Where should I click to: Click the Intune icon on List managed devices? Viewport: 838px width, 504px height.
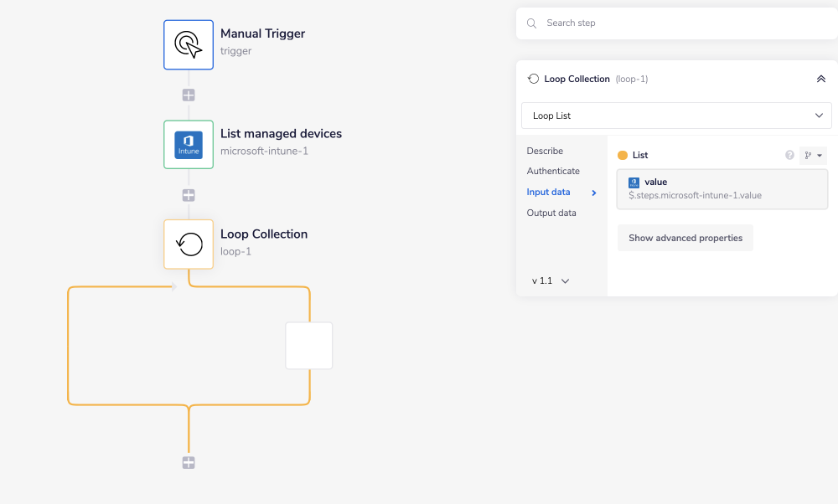coord(188,144)
